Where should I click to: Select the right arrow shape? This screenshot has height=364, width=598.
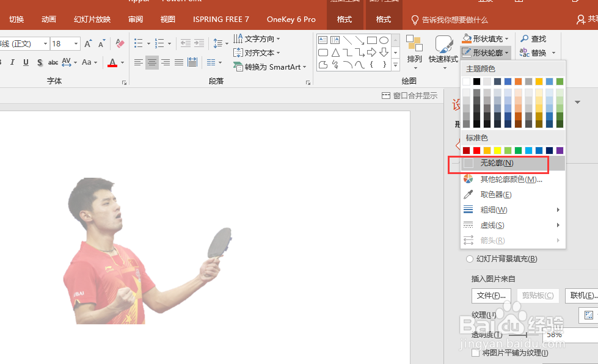pos(372,53)
